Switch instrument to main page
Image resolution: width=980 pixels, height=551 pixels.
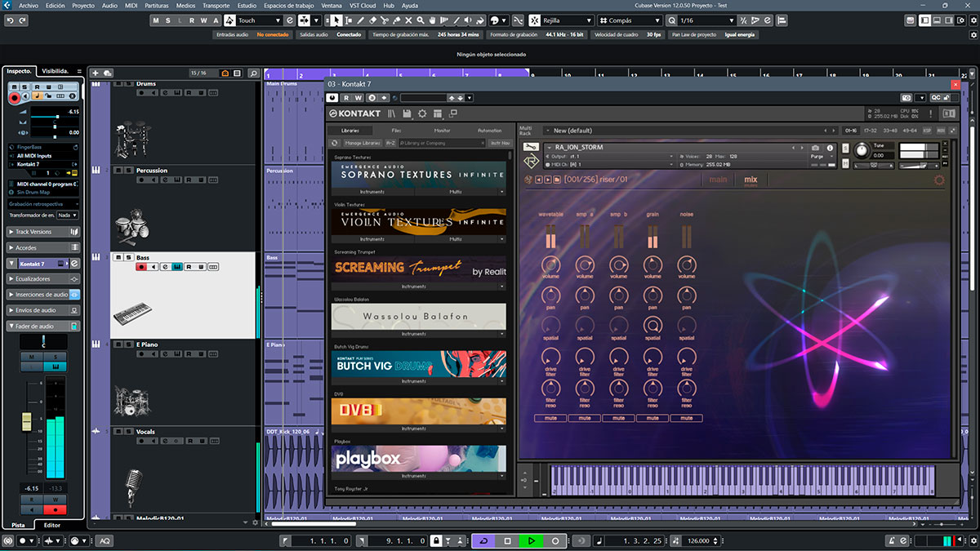point(718,180)
